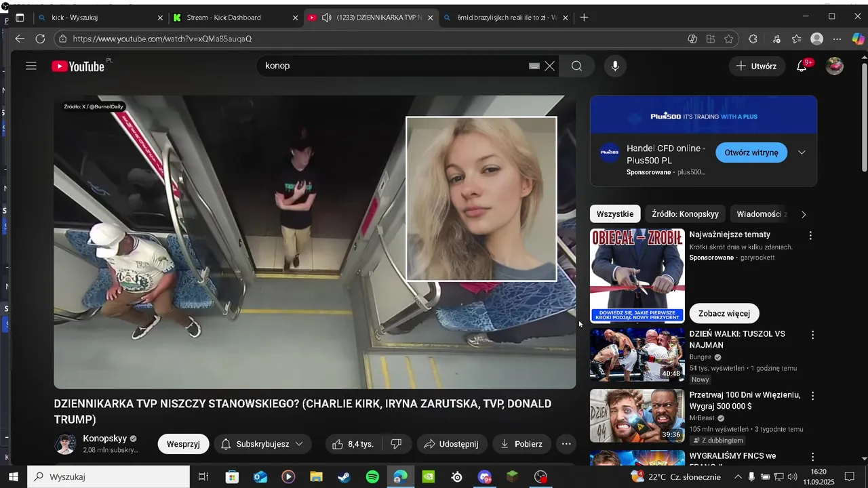Open Konopskyy channel avatar

pos(66,444)
